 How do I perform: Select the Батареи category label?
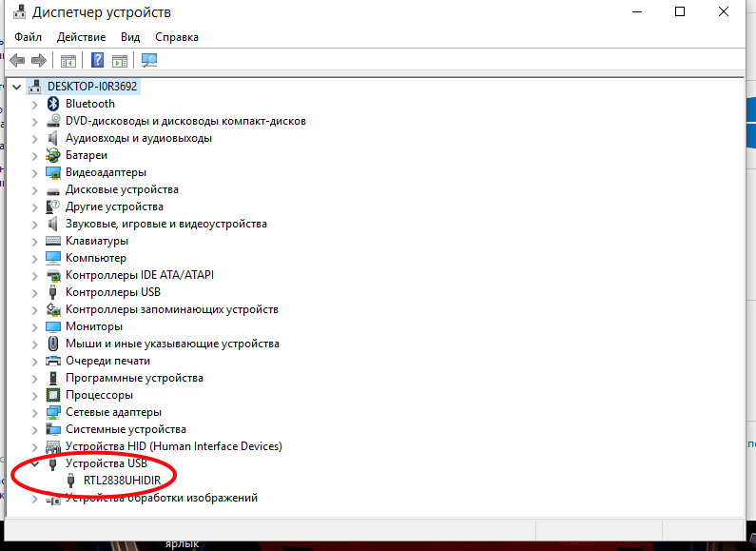click(87, 155)
